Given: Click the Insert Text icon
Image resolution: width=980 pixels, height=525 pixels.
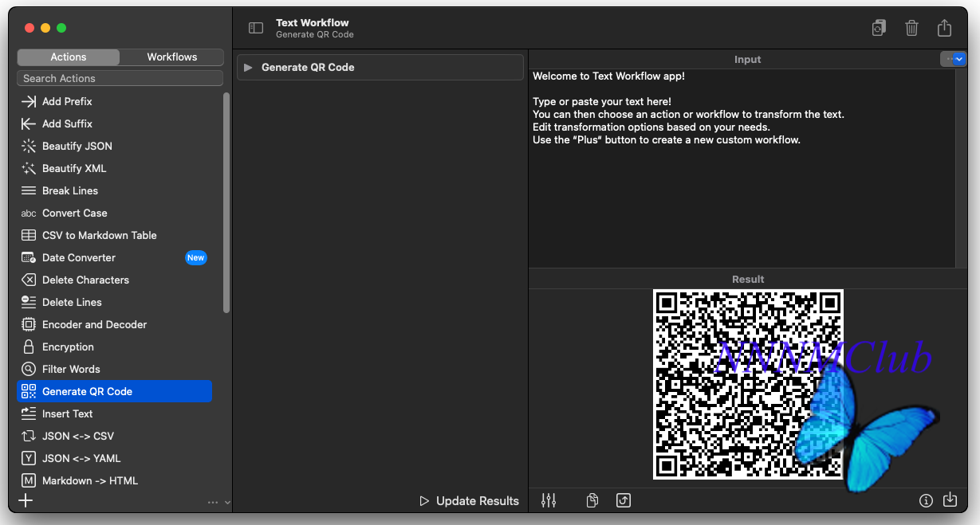Looking at the screenshot, I should coord(29,413).
